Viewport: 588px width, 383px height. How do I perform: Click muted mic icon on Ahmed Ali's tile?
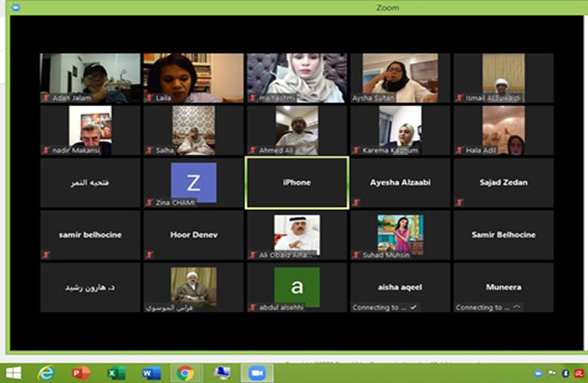253,150
